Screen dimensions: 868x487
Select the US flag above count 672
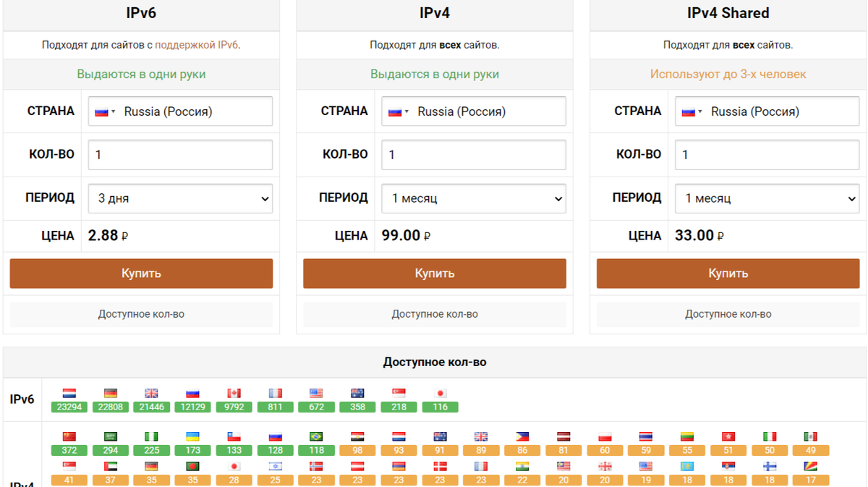tap(316, 394)
